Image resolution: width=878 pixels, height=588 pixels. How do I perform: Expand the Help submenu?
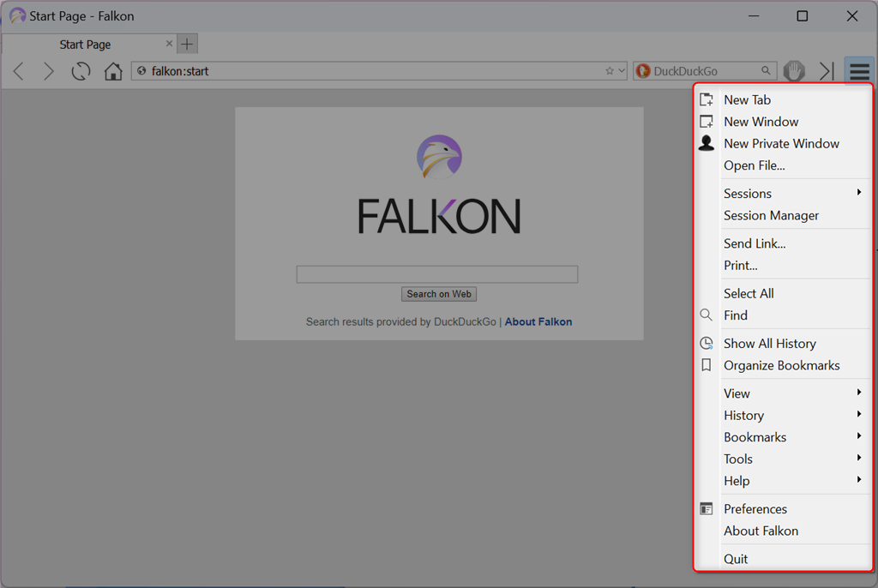click(783, 481)
